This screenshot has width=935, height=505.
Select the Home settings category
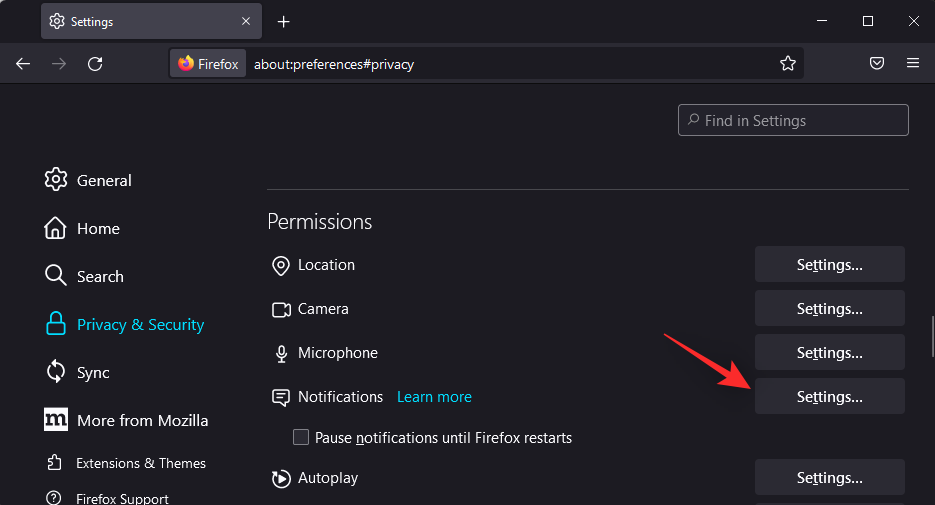click(x=97, y=228)
